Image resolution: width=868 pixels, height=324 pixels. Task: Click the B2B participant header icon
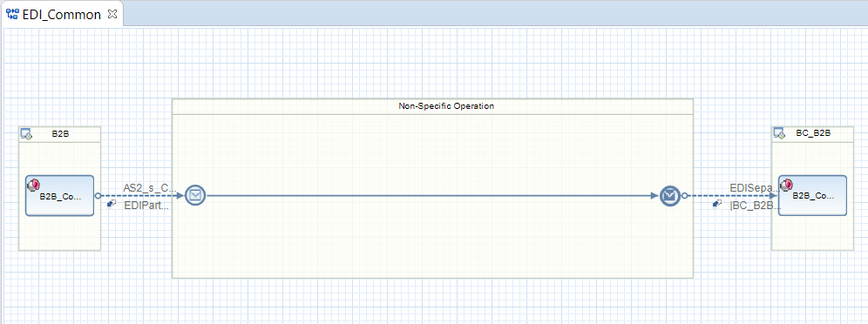click(27, 134)
